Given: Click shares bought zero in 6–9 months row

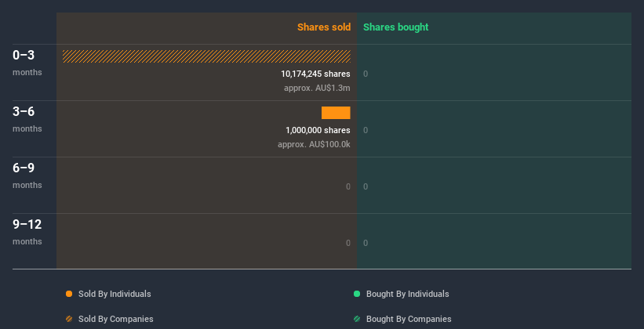Looking at the screenshot, I should [x=366, y=186].
